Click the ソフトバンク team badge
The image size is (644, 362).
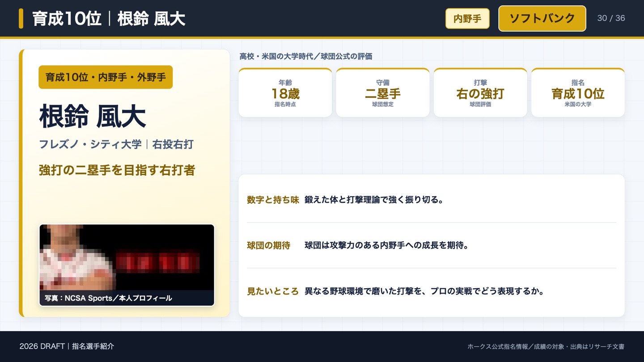point(542,18)
